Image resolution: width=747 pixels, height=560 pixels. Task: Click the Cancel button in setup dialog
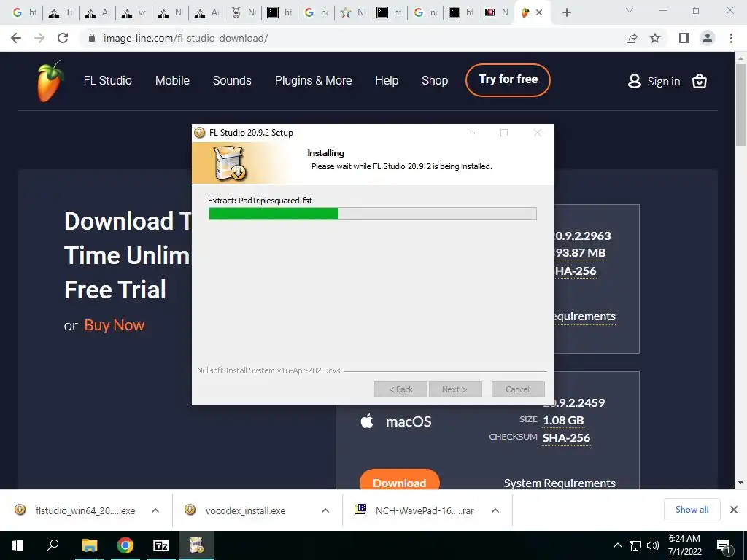coord(518,389)
